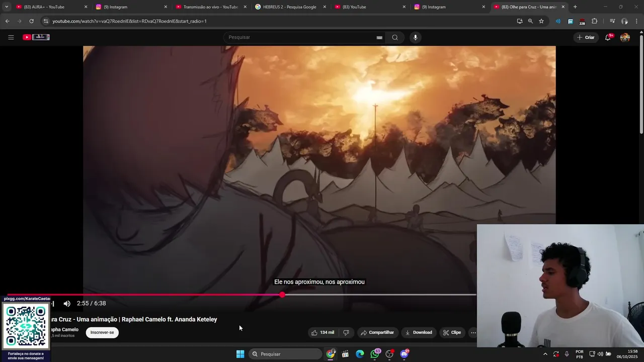
Task: Switch to Transmissão ao vivo YouTube tab
Action: click(x=209, y=7)
